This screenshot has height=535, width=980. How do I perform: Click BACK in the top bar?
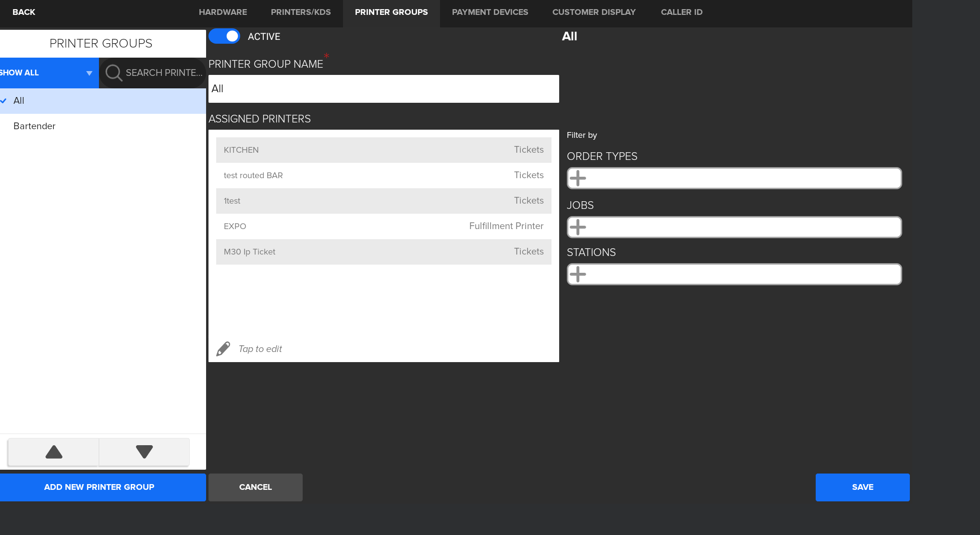click(24, 12)
